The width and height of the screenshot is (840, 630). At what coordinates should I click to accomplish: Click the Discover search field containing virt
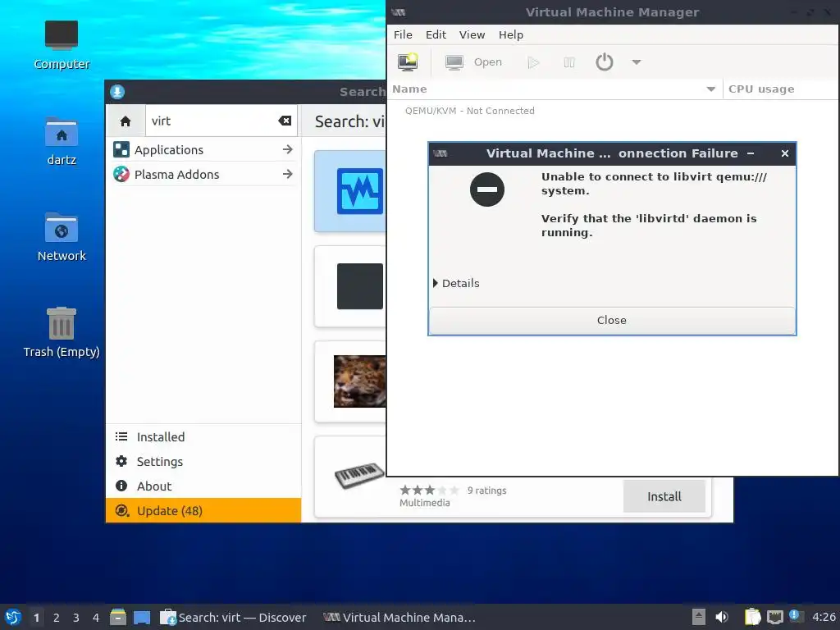(212, 121)
